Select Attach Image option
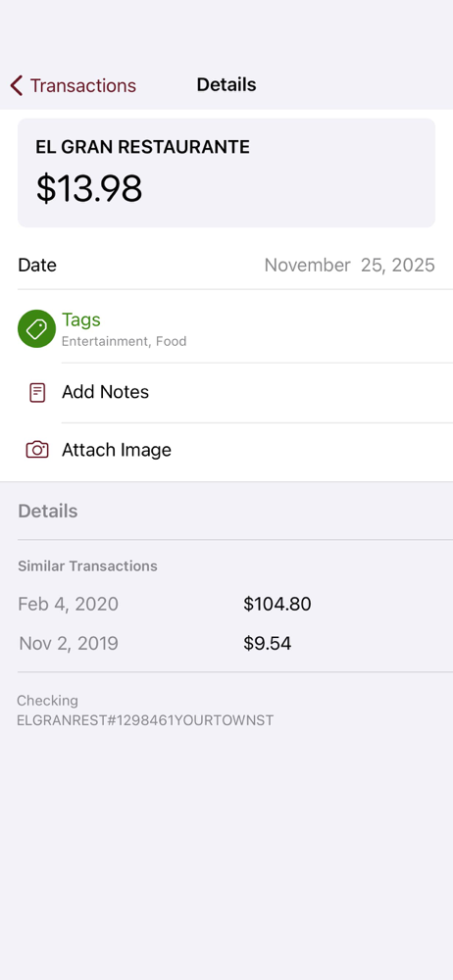The image size is (453, 980). [226, 450]
